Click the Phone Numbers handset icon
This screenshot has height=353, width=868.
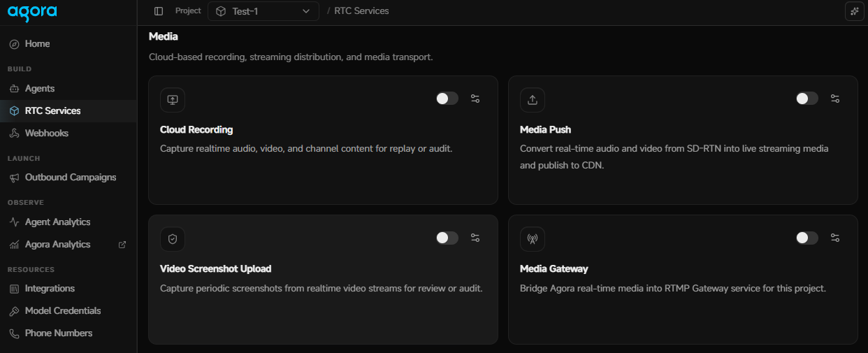[x=14, y=333]
